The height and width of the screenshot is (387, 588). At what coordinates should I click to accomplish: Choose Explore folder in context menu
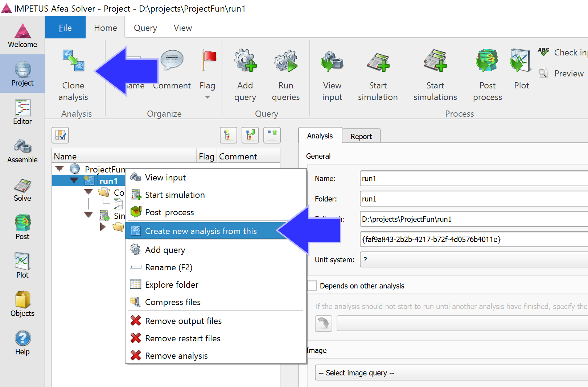coord(215,284)
